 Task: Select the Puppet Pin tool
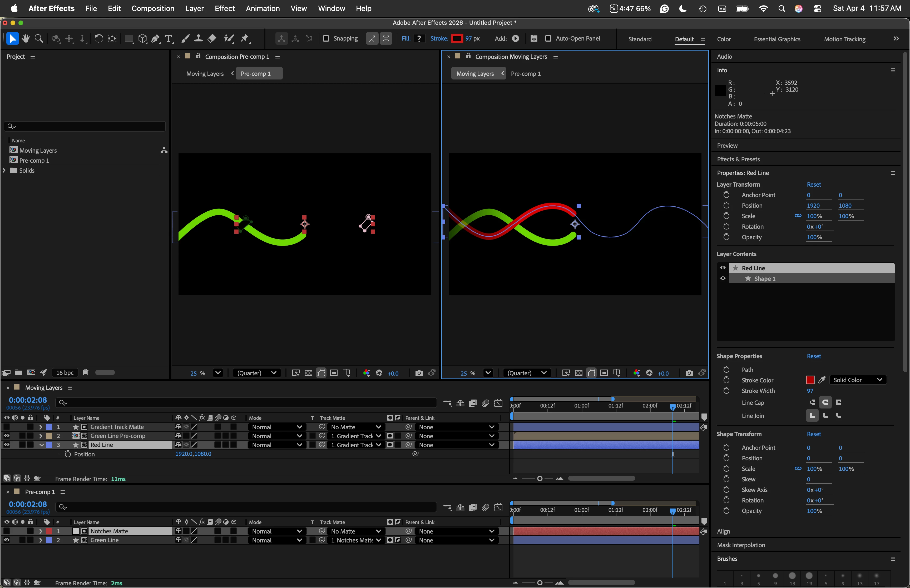245,39
